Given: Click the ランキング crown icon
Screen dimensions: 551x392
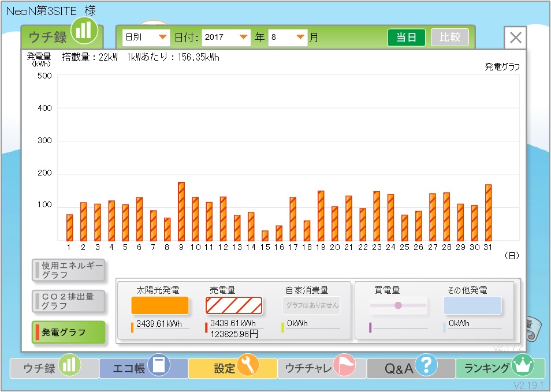Looking at the screenshot, I should (523, 365).
